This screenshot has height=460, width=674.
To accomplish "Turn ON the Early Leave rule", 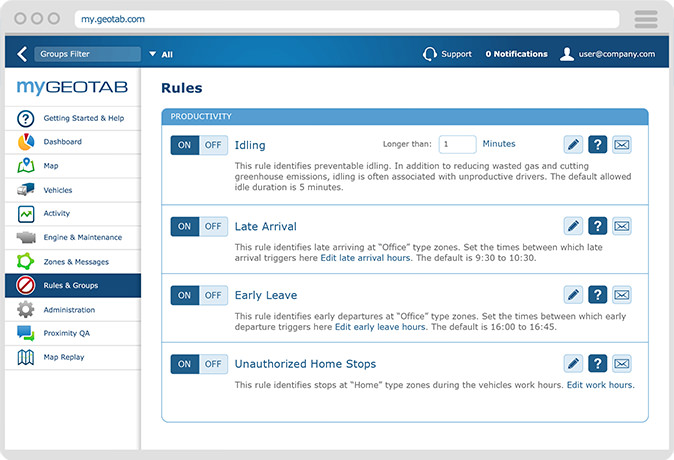I will click(185, 295).
